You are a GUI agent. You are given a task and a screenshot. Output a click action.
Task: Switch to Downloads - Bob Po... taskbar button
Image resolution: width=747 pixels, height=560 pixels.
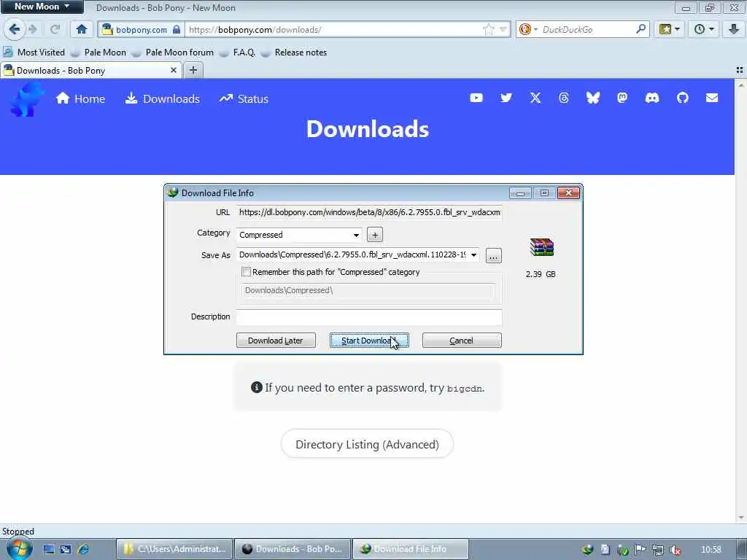293,549
